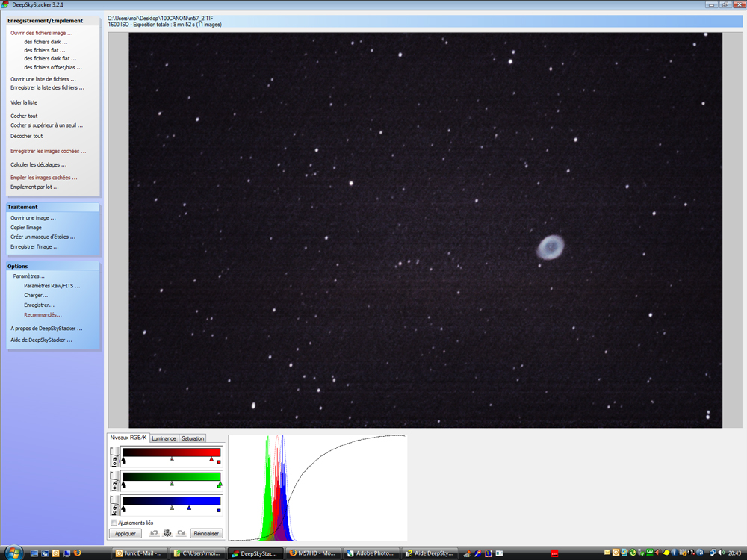Click the Réinitialiser button

click(207, 533)
